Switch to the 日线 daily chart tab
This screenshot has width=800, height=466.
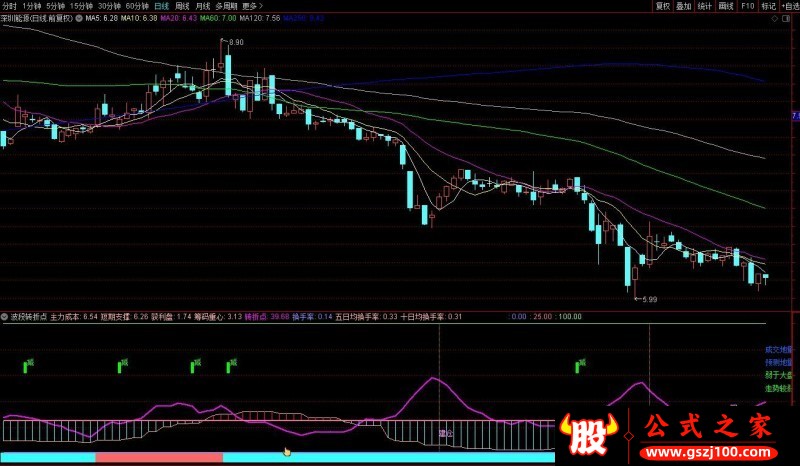[161, 6]
